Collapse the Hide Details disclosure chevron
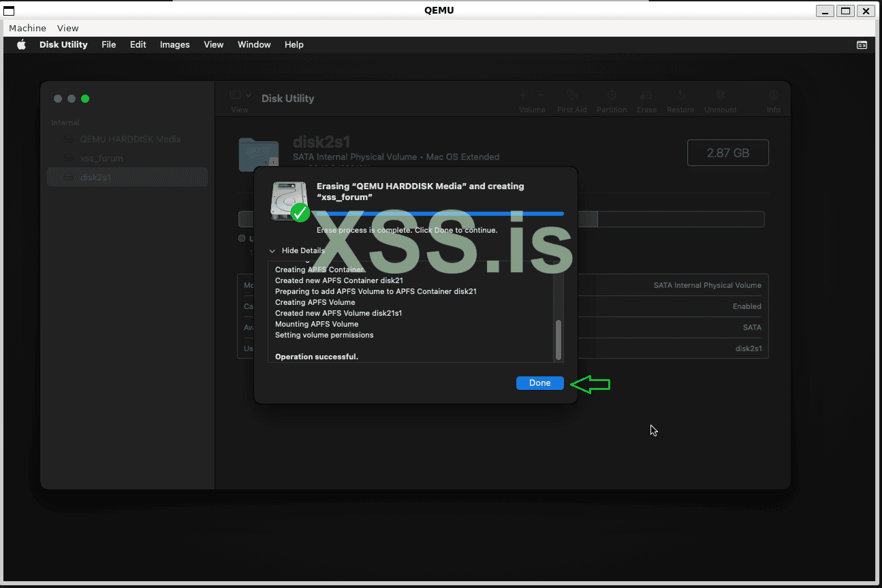This screenshot has width=882, height=588. click(x=272, y=251)
